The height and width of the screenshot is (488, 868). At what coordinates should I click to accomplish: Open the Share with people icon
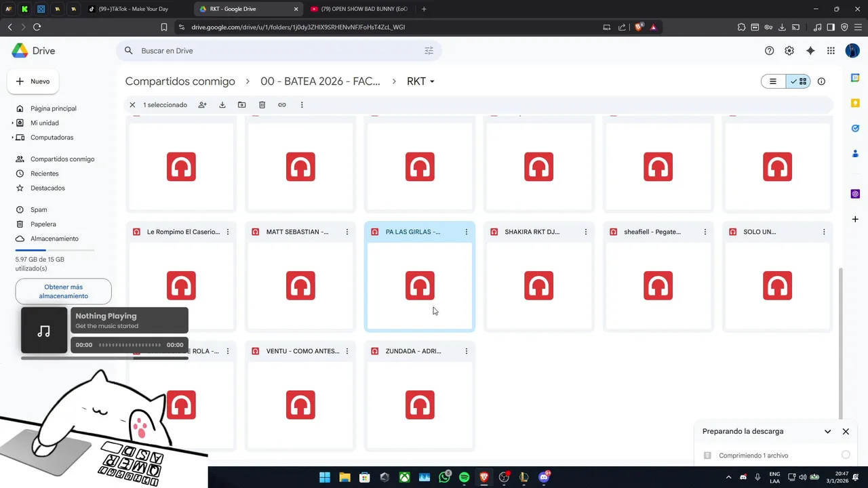click(x=202, y=105)
